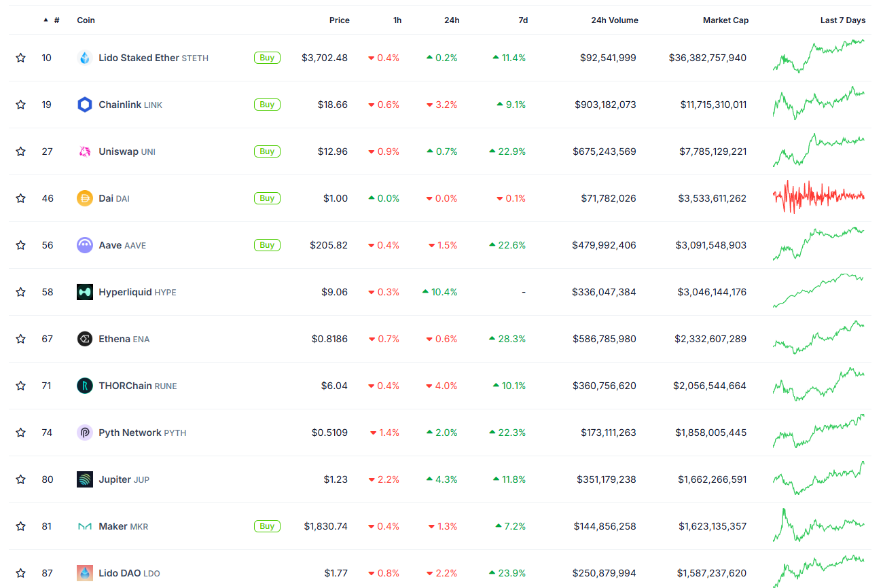Toggle the favorite star for Jupiter
Image resolution: width=883 pixels, height=588 pixels.
21,479
